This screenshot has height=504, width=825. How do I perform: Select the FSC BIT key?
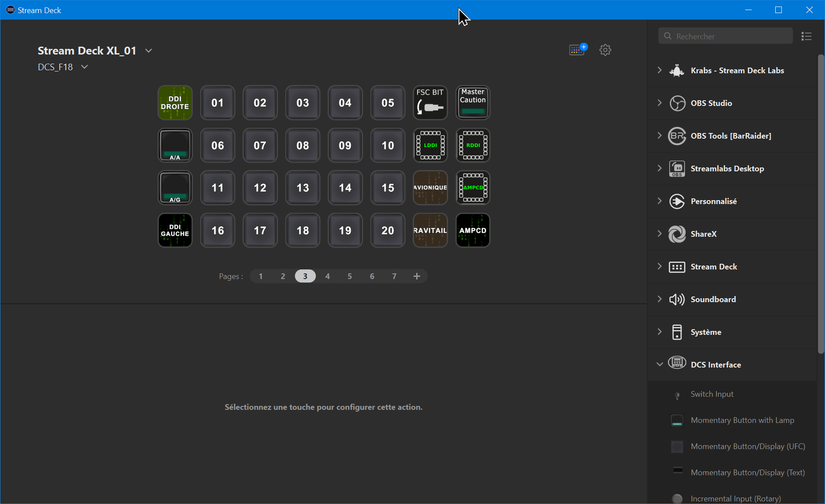click(x=430, y=103)
